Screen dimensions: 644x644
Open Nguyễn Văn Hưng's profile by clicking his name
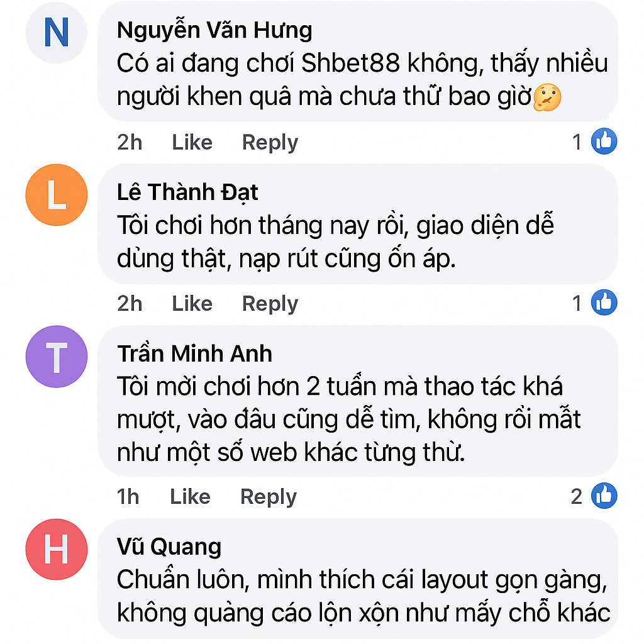214,30
